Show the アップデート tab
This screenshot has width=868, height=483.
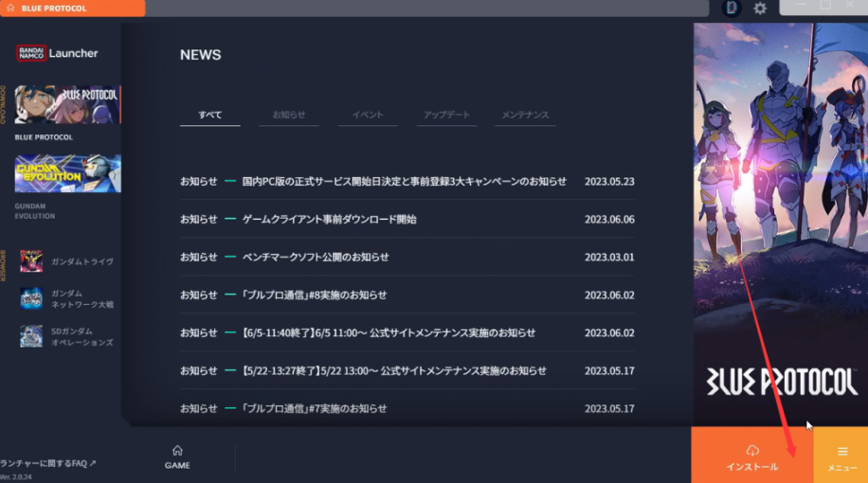tap(446, 115)
